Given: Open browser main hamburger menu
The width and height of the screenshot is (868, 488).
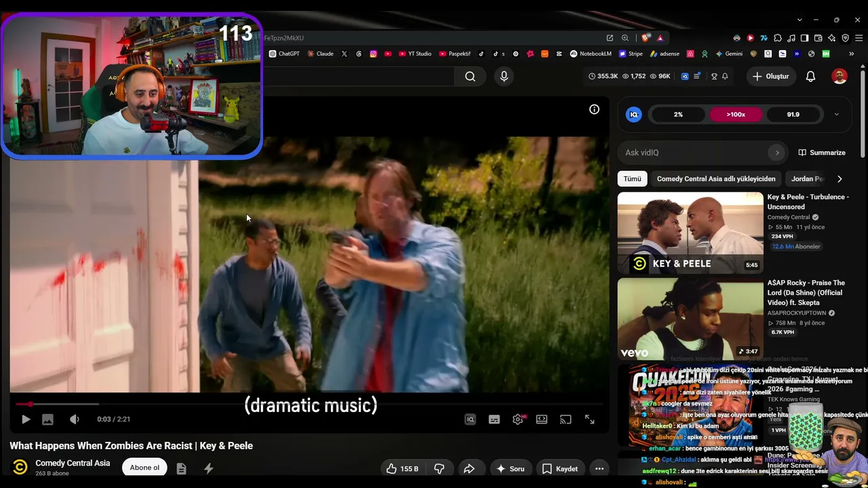Looking at the screenshot, I should [x=859, y=38].
